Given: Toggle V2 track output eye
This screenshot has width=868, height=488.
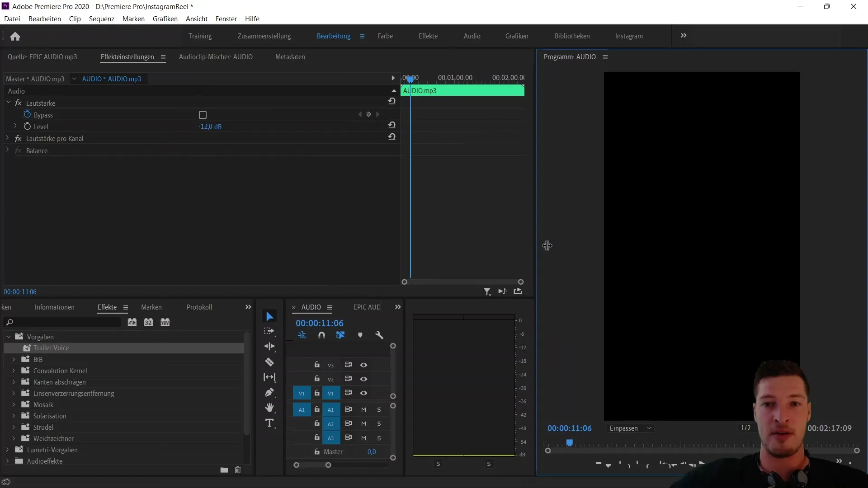Looking at the screenshot, I should (x=363, y=379).
